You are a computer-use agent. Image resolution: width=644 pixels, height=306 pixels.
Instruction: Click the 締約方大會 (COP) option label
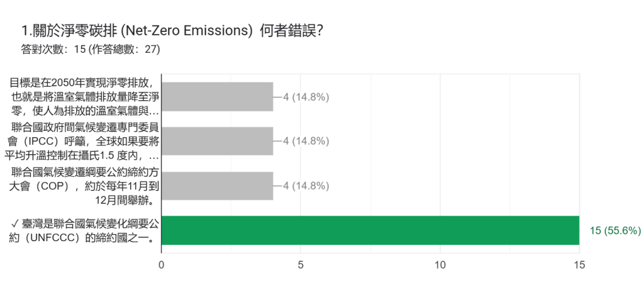85,186
